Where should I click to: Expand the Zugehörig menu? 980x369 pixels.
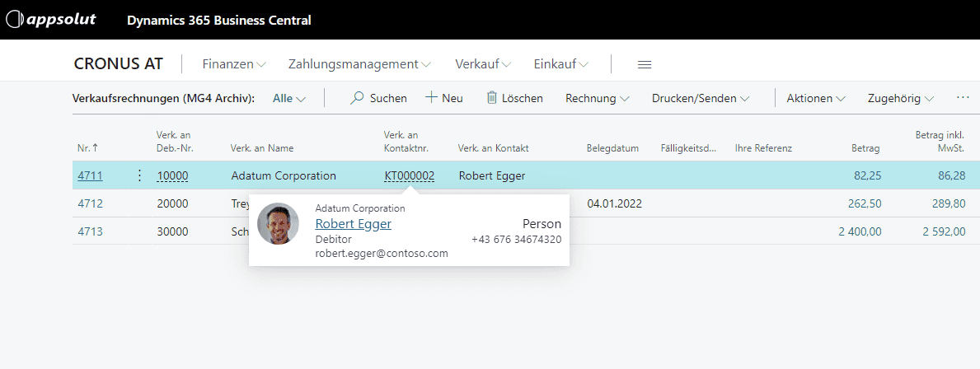tap(900, 98)
